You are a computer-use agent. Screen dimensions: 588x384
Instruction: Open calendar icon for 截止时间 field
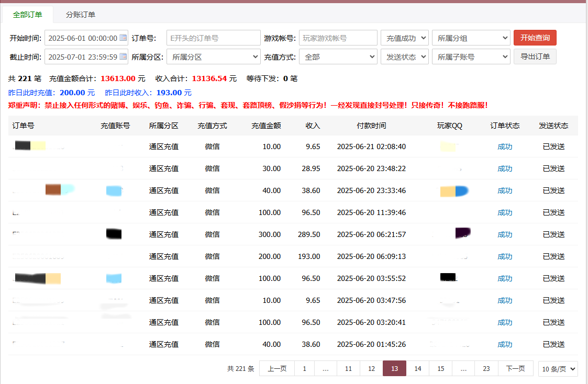tap(123, 57)
